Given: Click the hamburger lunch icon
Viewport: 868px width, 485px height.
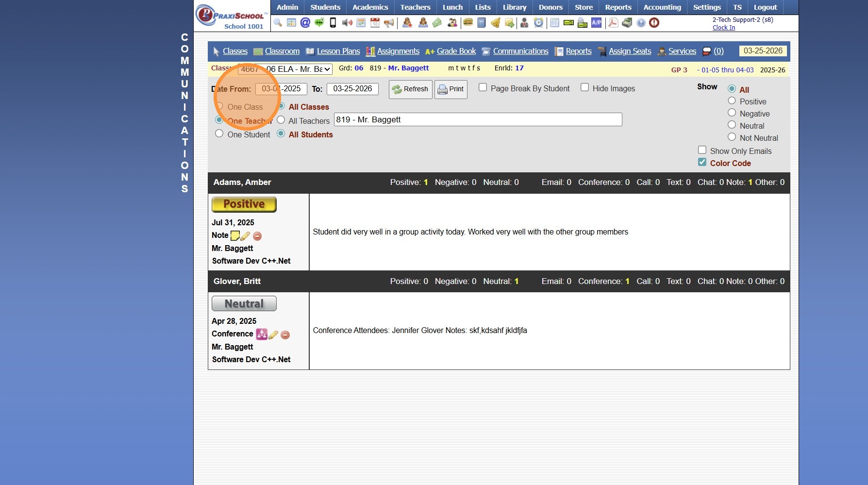Looking at the screenshot, I should coord(468,23).
